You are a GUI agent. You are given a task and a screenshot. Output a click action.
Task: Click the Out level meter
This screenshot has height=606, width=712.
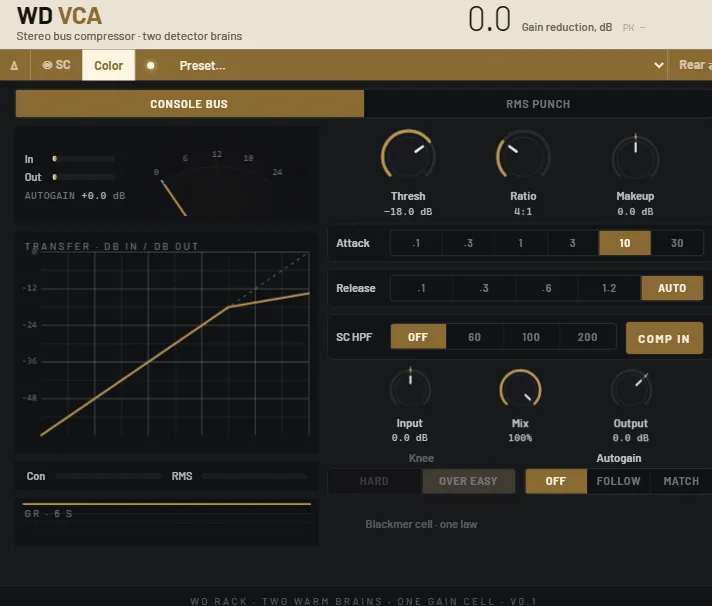[x=84, y=177]
